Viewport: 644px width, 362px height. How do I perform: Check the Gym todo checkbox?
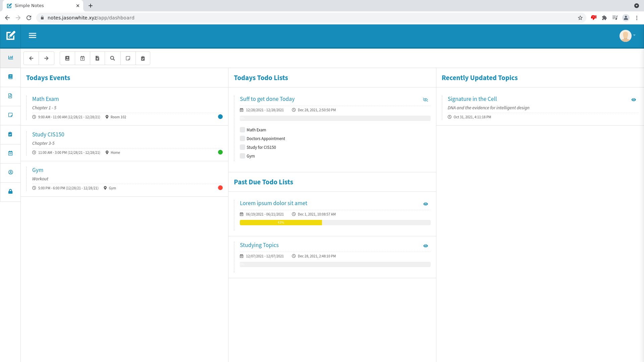coord(243,156)
